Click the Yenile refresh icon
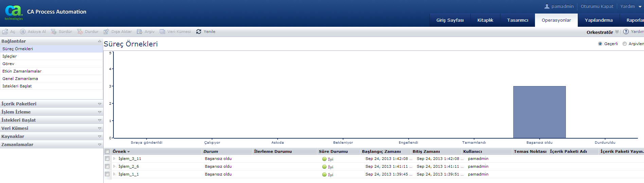This screenshot has width=644, height=183. pos(199,32)
